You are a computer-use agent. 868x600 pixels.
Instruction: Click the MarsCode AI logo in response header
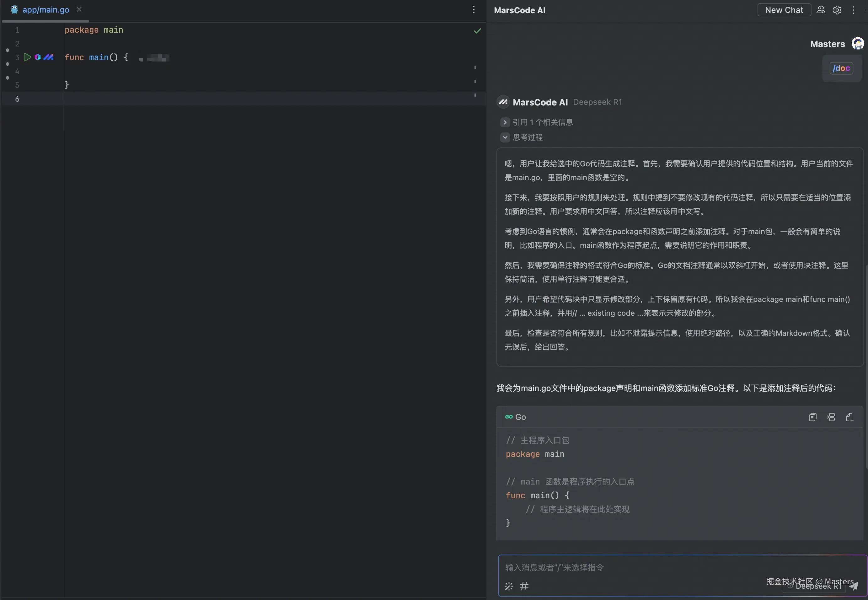point(503,102)
